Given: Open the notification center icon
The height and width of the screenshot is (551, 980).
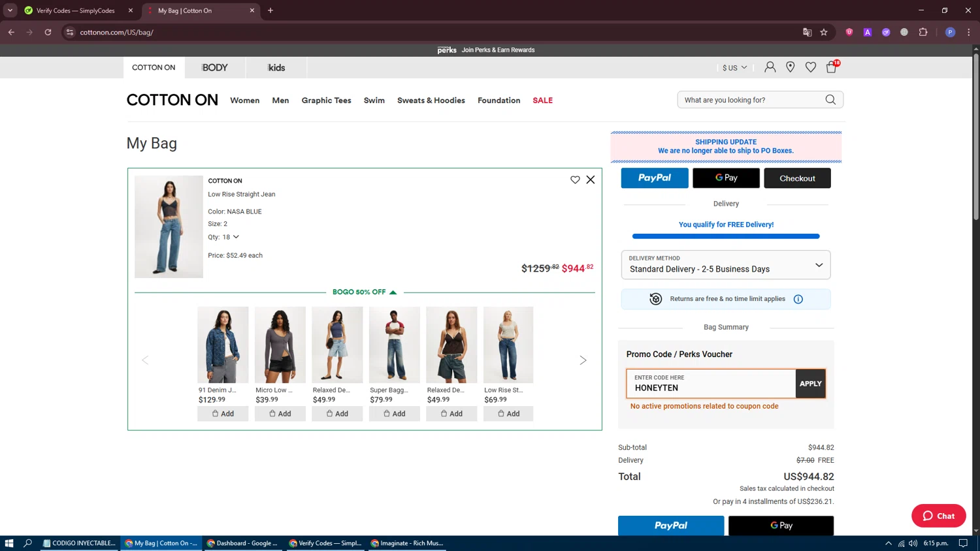Looking at the screenshot, I should point(963,543).
